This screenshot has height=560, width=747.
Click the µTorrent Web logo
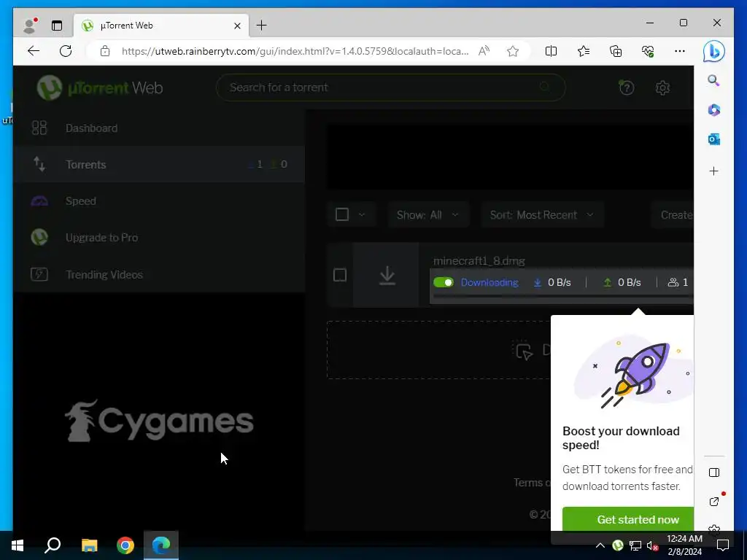point(100,87)
